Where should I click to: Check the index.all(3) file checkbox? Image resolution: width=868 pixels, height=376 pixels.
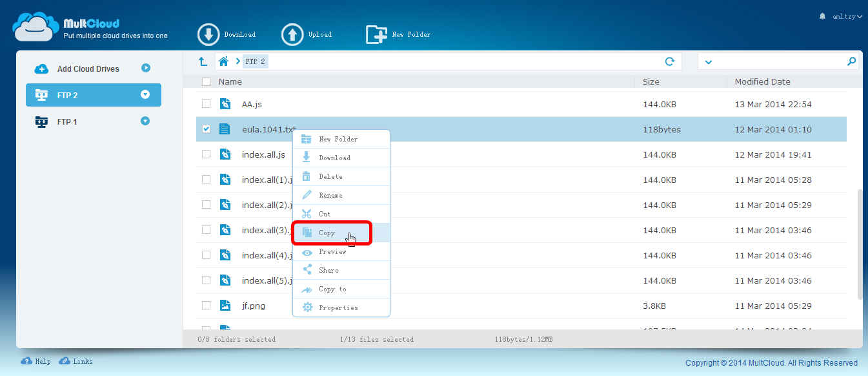click(x=206, y=229)
